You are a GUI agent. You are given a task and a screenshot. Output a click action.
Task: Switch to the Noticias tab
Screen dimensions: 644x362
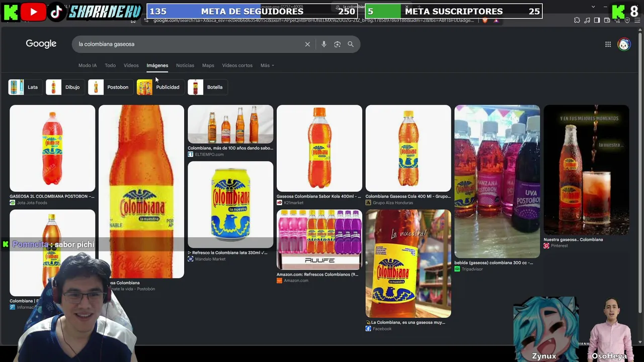click(185, 65)
